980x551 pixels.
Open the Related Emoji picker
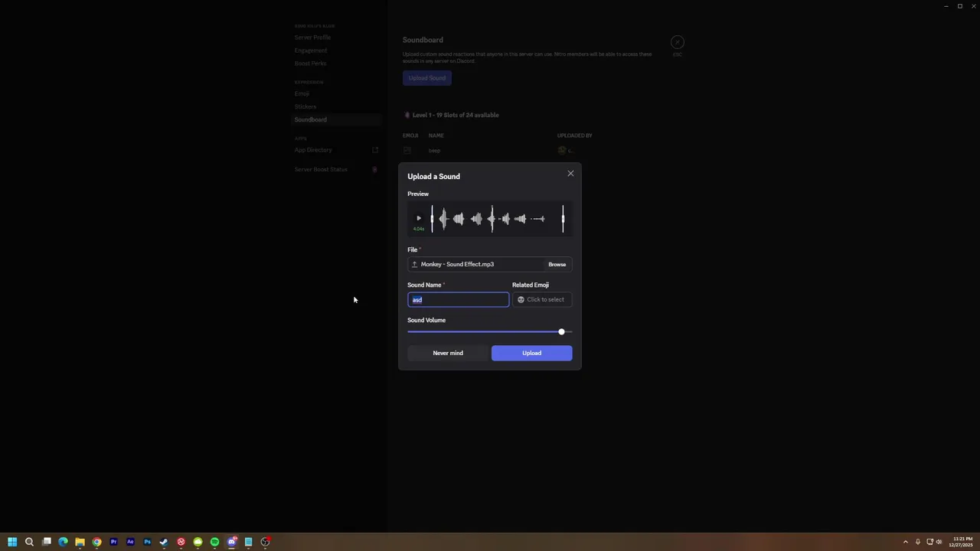click(542, 299)
